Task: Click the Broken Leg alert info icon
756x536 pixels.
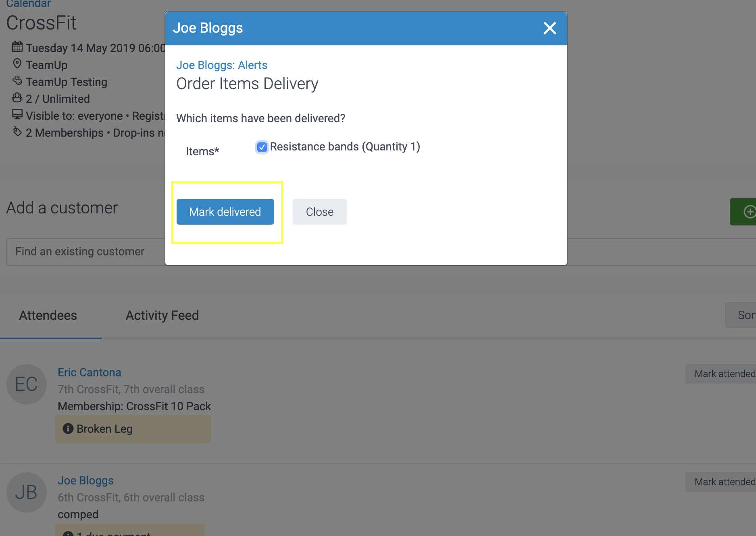Action: (x=68, y=429)
